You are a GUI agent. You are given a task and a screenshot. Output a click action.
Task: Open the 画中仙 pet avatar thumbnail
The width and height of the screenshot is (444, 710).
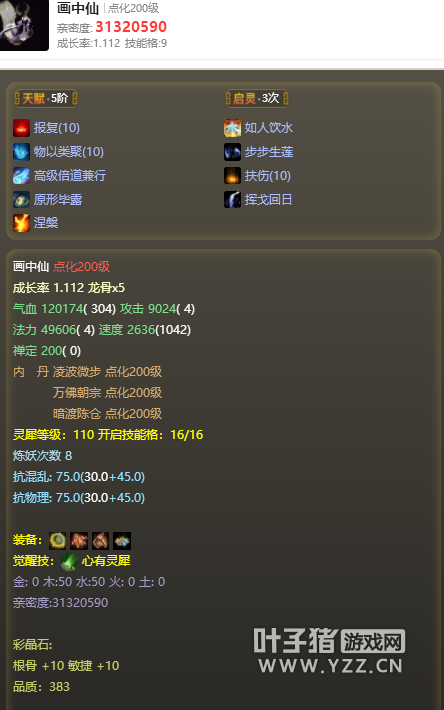24,24
